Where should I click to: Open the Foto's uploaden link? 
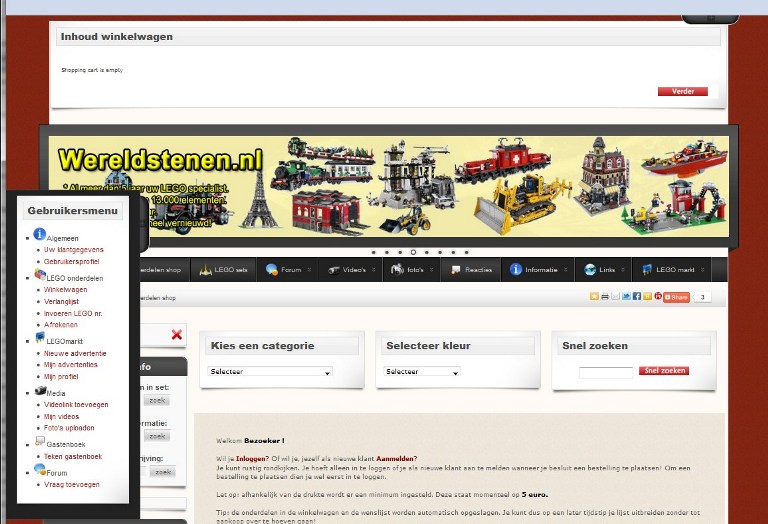click(x=69, y=428)
